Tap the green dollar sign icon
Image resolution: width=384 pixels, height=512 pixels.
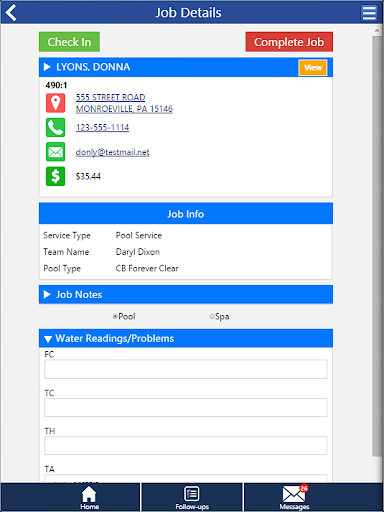pyautogui.click(x=55, y=176)
